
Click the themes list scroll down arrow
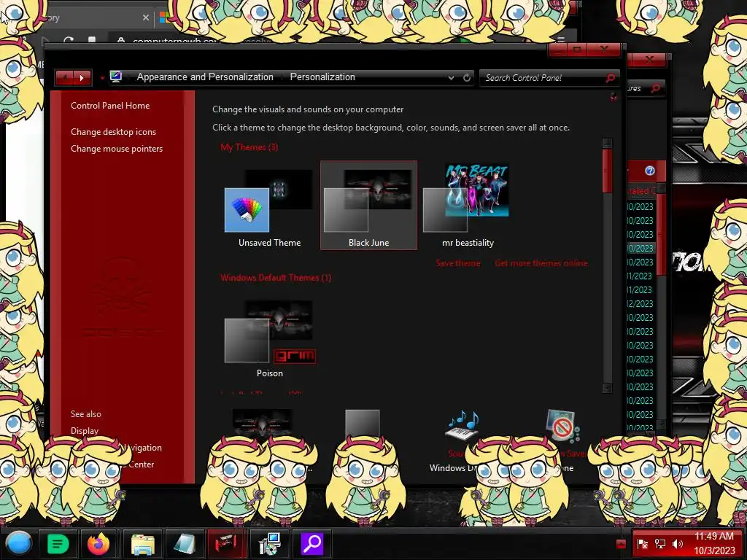click(x=607, y=388)
